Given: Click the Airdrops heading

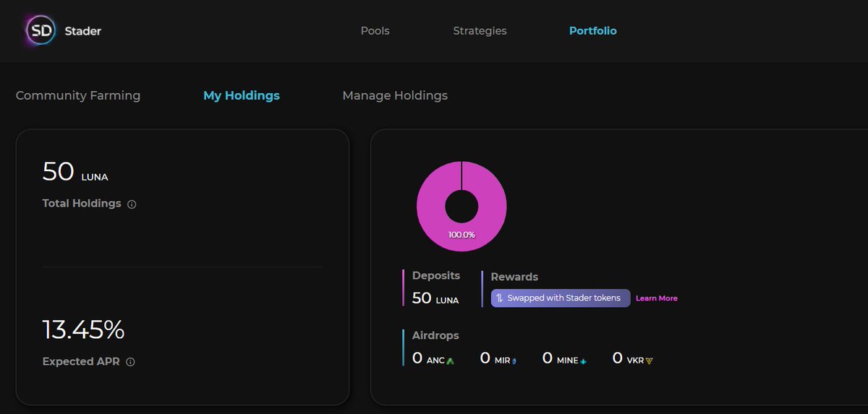Looking at the screenshot, I should pyautogui.click(x=435, y=335).
